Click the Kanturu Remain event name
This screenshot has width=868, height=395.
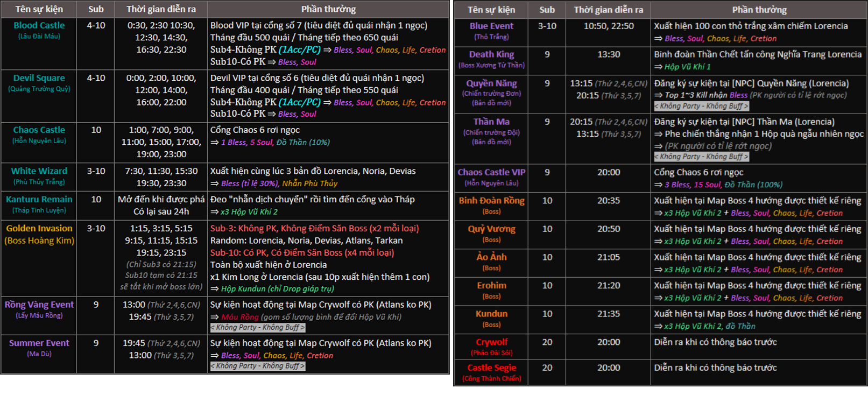[39, 199]
